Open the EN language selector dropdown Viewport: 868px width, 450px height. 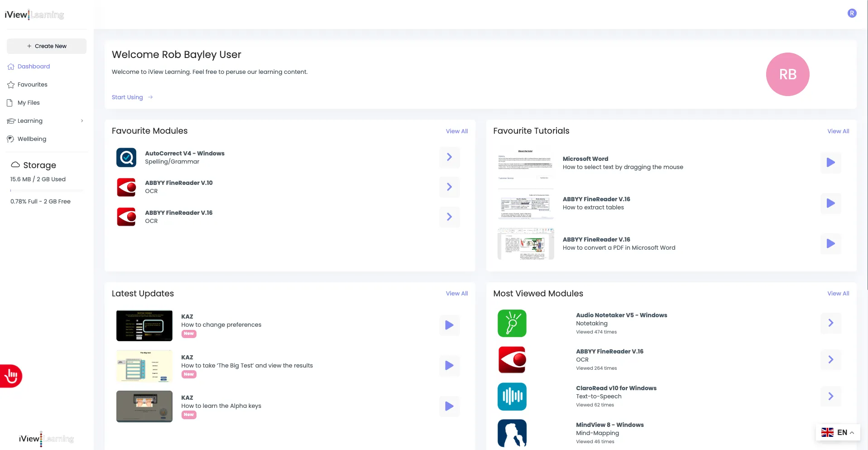click(838, 432)
